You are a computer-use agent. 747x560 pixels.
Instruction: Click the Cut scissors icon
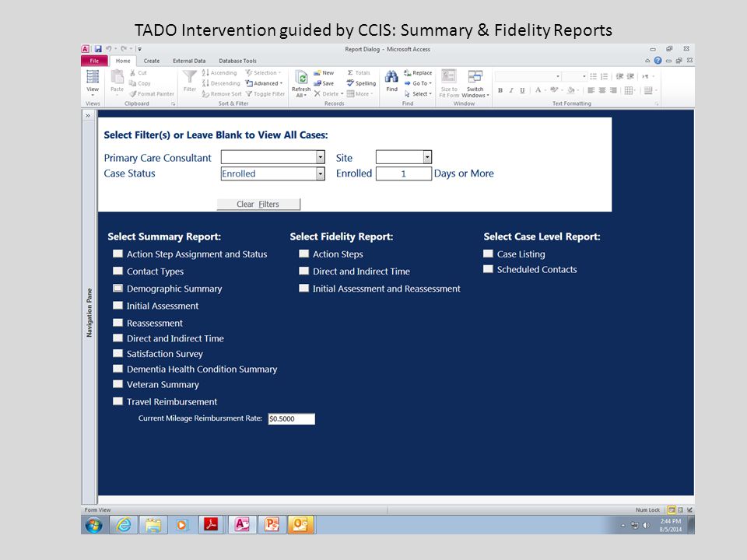pyautogui.click(x=133, y=73)
